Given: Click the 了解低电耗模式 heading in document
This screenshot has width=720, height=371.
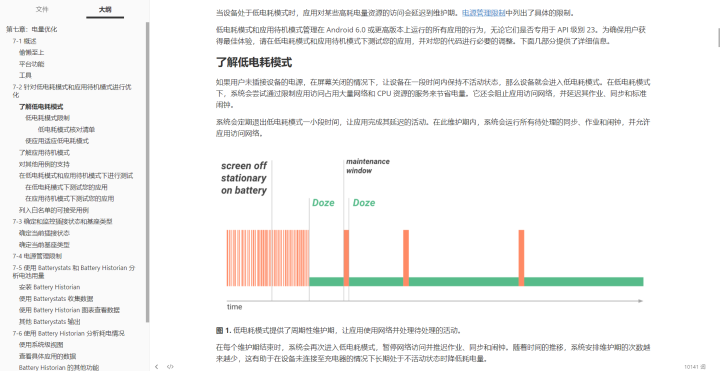Looking at the screenshot, I should click(x=254, y=62).
